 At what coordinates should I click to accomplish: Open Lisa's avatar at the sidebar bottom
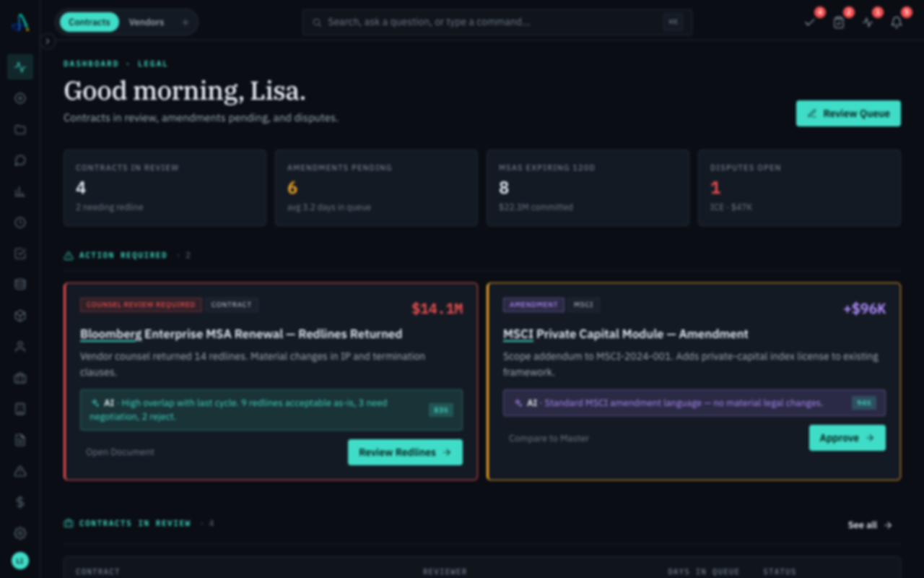20,561
